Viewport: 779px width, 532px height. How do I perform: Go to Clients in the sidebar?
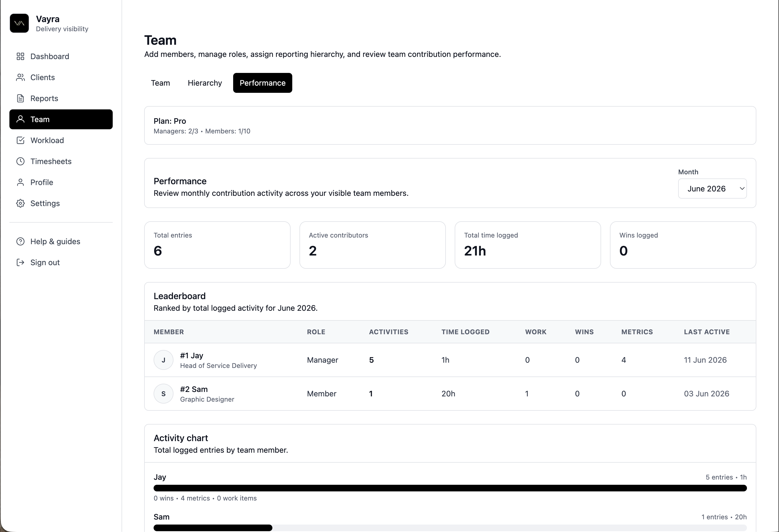coord(61,77)
